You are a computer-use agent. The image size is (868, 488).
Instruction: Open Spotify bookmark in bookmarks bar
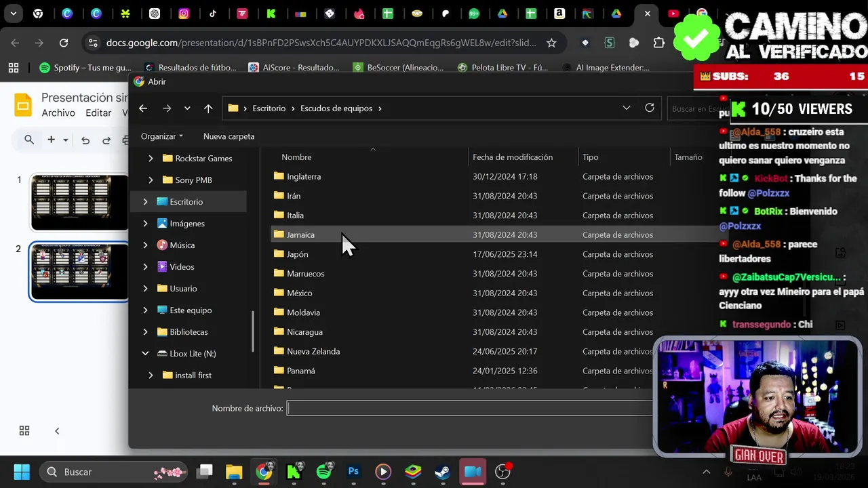click(85, 67)
